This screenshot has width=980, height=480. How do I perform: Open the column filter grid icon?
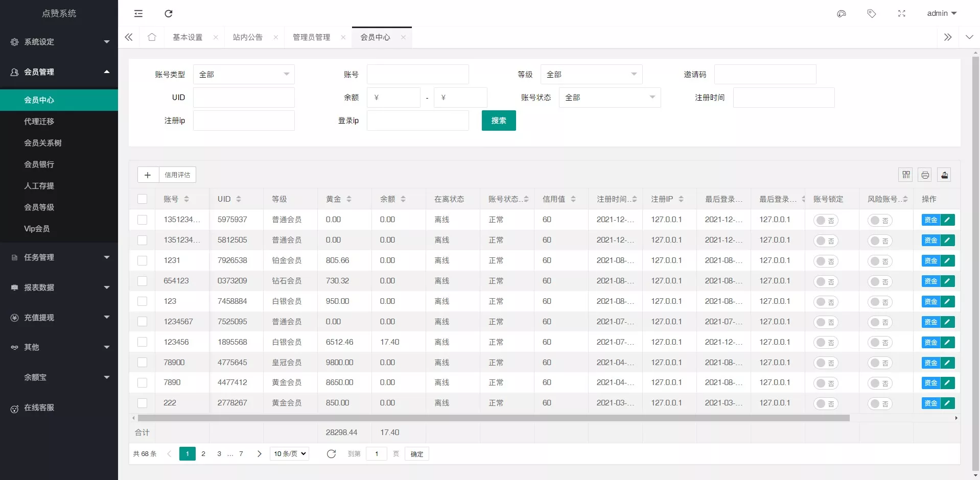coord(906,175)
